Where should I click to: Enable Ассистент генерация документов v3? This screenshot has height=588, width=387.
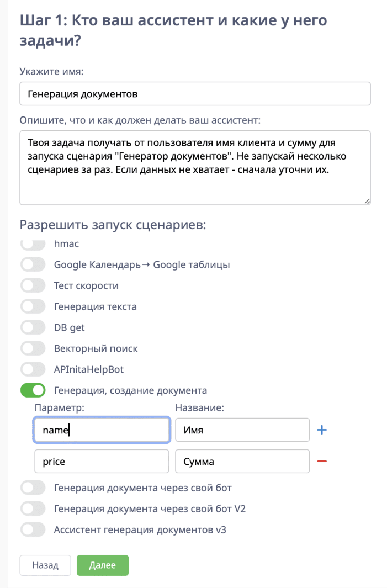[x=33, y=529]
